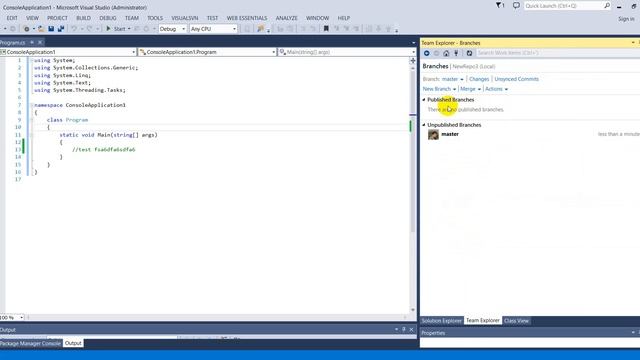Click the Team Explorer forward arrow
Image resolution: width=640 pixels, height=360 pixels.
(x=436, y=53)
